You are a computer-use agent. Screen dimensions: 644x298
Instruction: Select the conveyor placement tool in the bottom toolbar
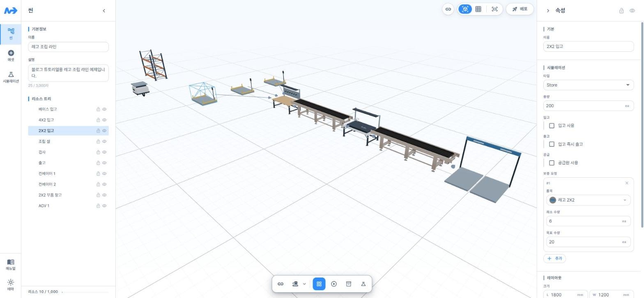click(295, 284)
